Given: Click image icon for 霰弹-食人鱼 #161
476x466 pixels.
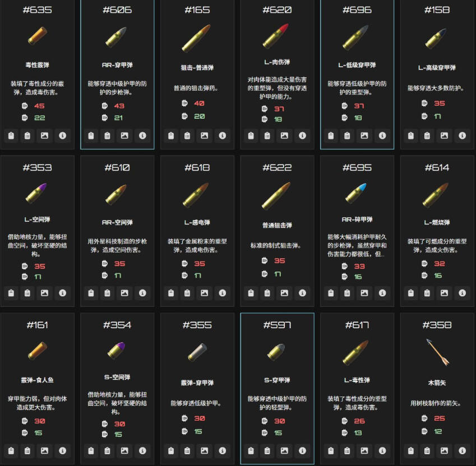Looking at the screenshot, I should pos(45,450).
